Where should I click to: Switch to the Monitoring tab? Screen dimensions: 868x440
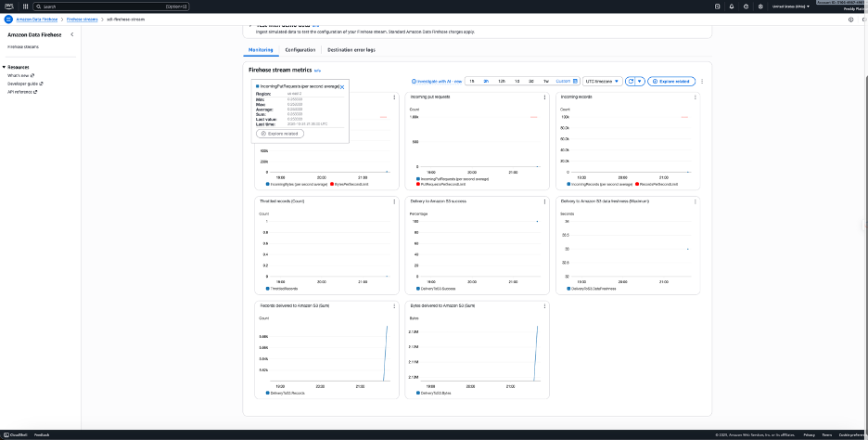(261, 50)
